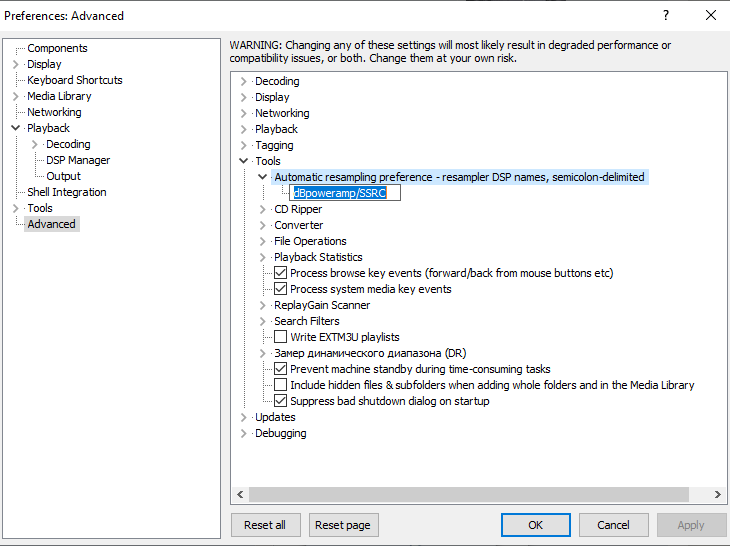The height and width of the screenshot is (546, 730).
Task: Click the OK button
Action: coord(536,525)
